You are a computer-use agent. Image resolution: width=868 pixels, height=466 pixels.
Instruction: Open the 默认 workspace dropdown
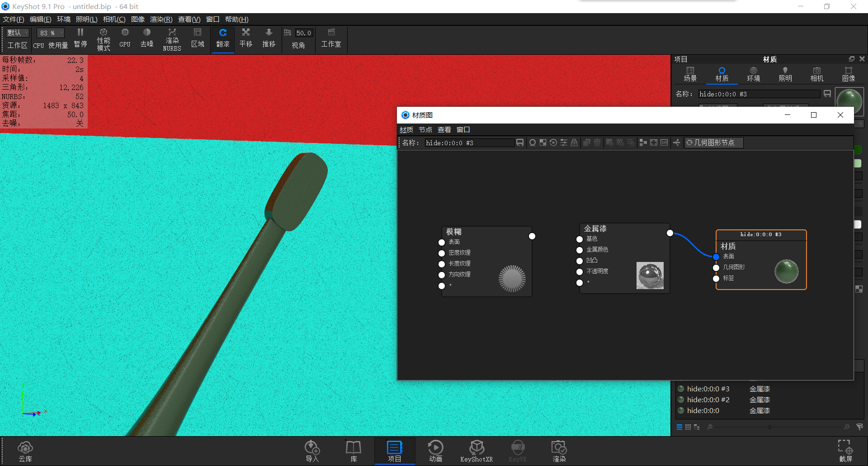[x=17, y=33]
